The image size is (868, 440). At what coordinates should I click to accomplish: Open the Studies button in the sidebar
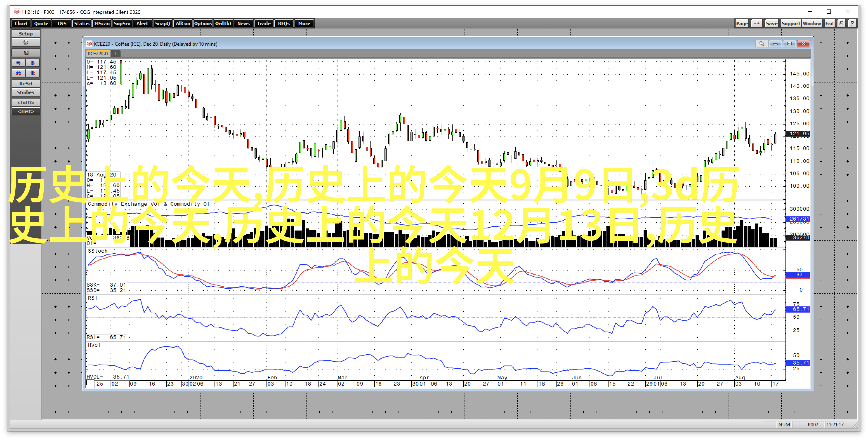point(26,92)
